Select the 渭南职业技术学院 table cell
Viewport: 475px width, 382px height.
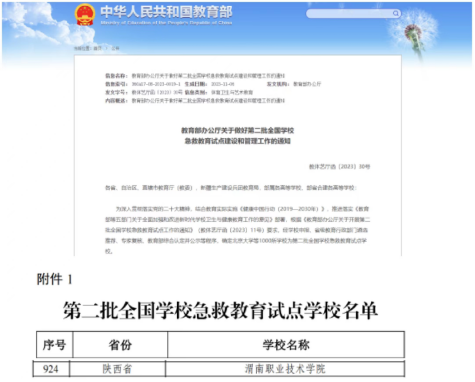285,369
